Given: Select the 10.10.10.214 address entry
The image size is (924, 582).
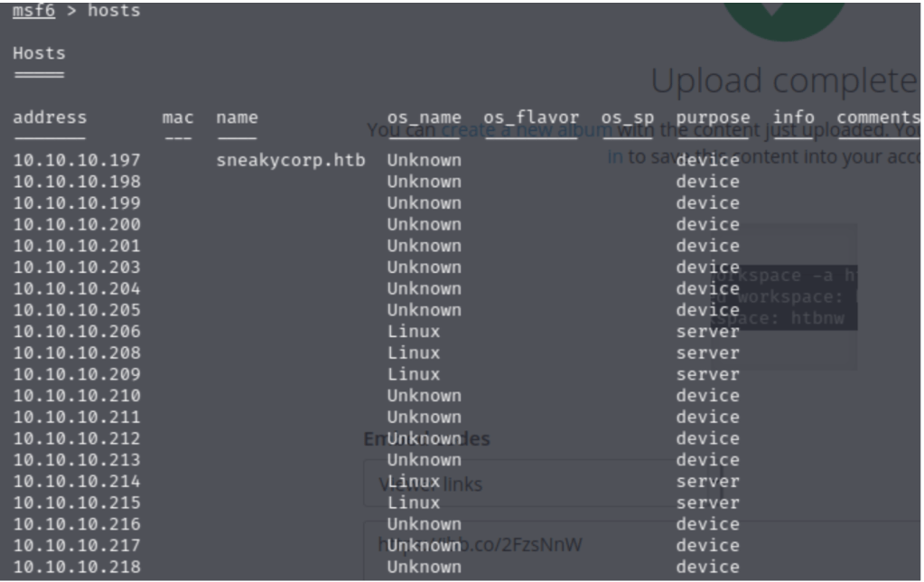Looking at the screenshot, I should point(77,481).
